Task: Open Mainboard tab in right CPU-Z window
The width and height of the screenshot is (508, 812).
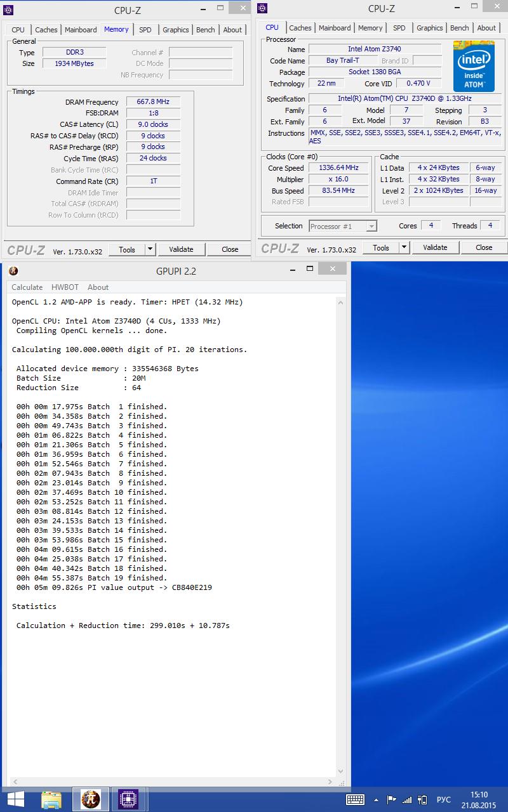Action: [335, 28]
